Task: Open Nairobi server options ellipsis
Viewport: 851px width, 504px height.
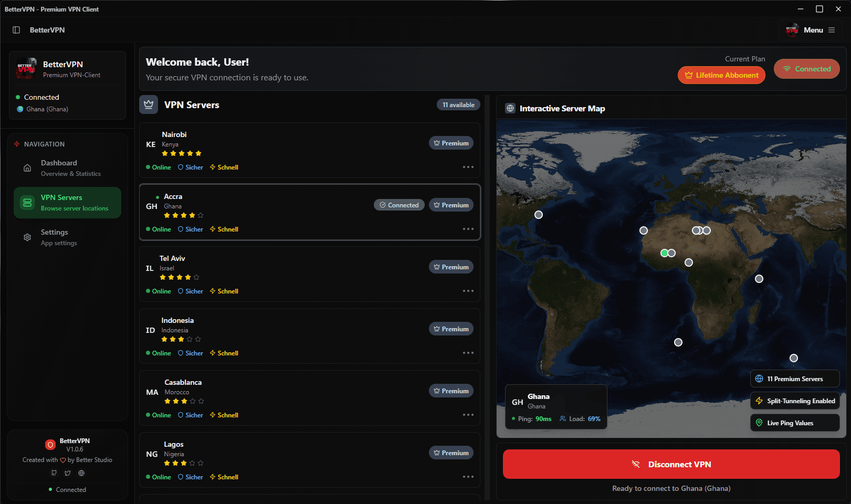Action: [x=468, y=167]
